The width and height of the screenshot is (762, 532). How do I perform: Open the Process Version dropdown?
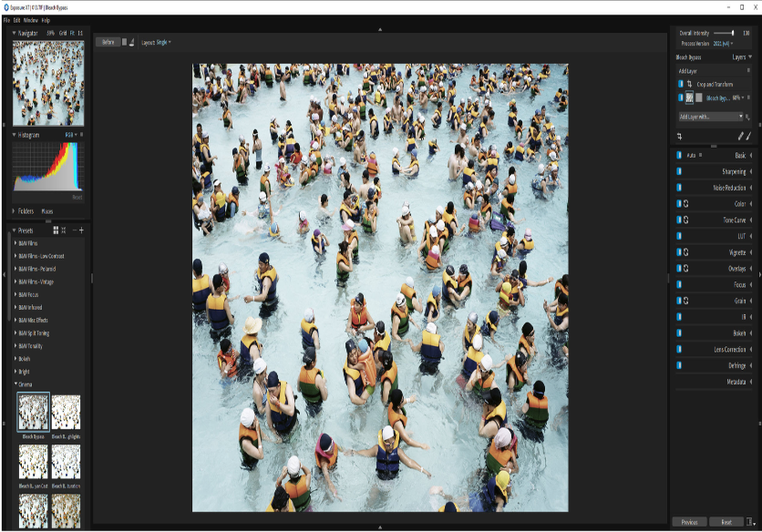723,44
